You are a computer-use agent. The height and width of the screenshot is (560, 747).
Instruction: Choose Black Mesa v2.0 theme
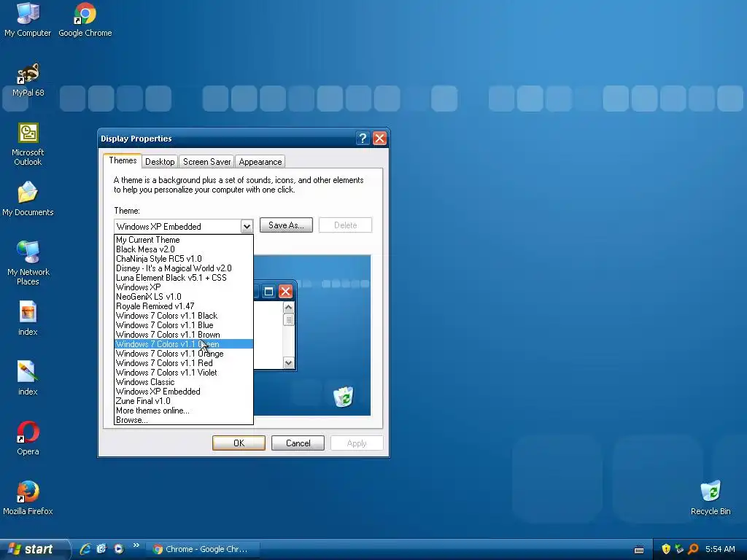[183, 249]
